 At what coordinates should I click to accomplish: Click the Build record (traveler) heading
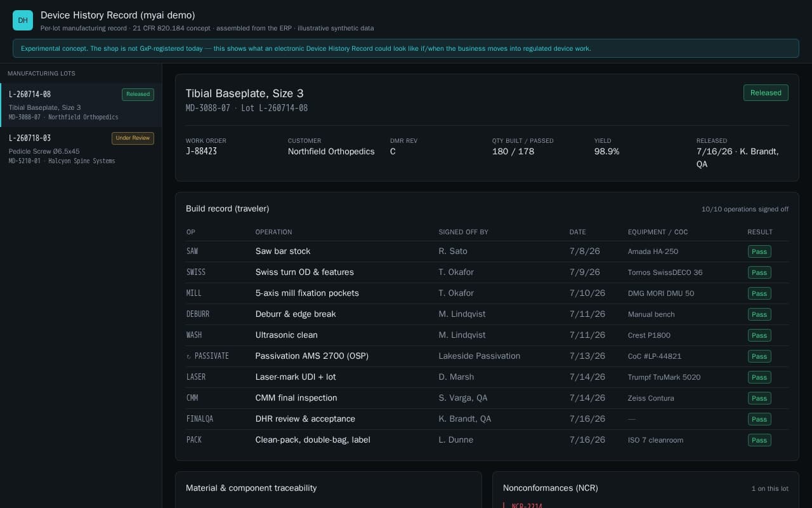pos(227,208)
